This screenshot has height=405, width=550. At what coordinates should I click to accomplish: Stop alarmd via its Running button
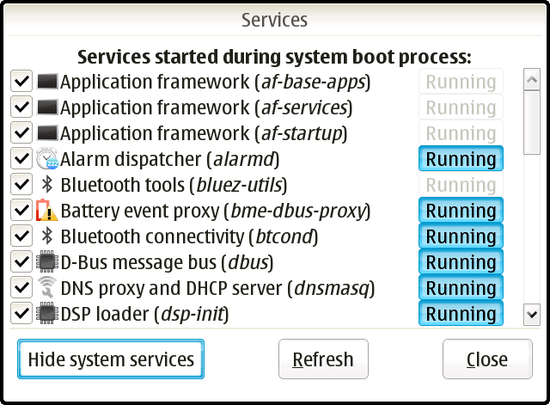click(461, 159)
